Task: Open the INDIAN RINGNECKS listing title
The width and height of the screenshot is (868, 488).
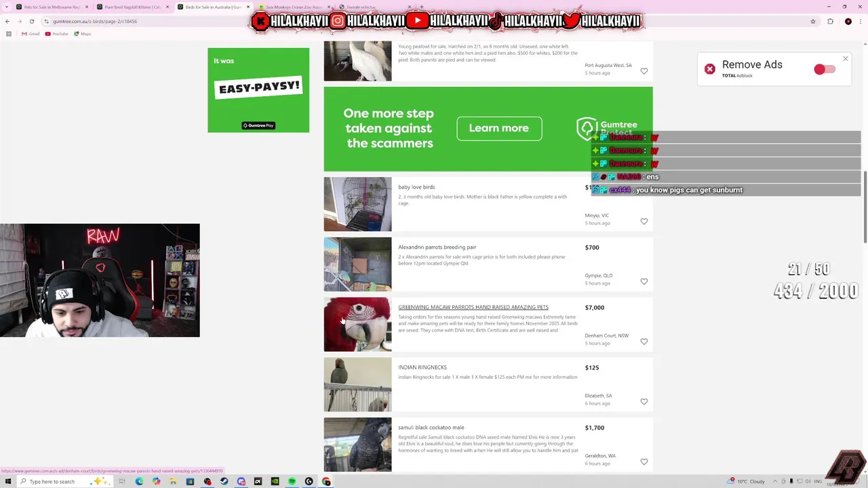Action: click(422, 367)
